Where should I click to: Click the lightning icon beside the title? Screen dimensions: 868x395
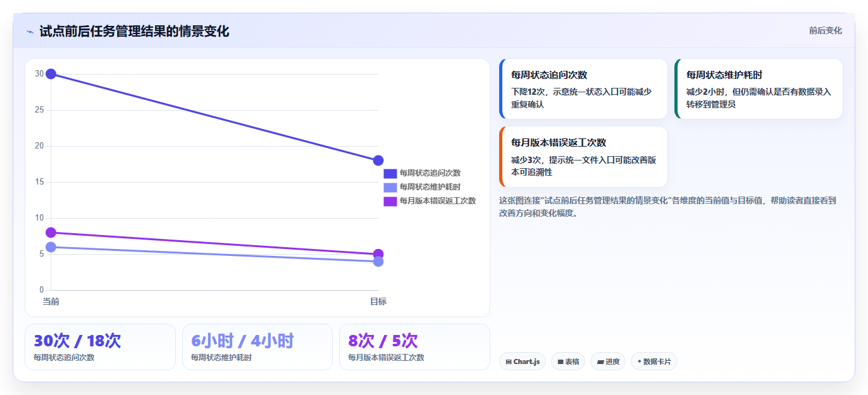coord(30,32)
